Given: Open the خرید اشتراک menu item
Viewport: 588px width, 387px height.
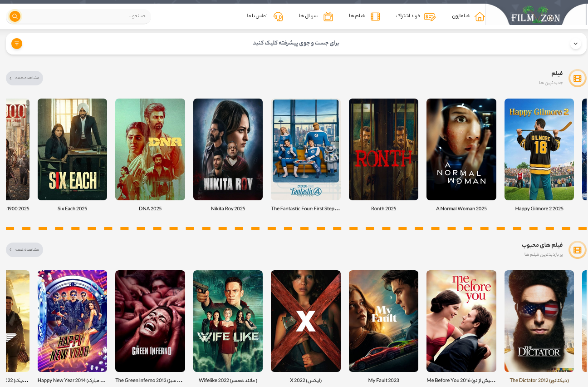Looking at the screenshot, I should tap(408, 16).
